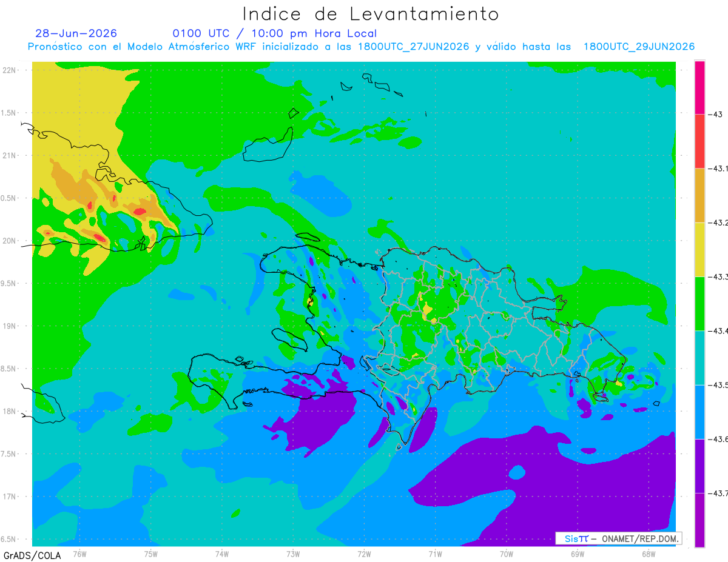Click the yellow segment of the color legend

click(x=699, y=249)
